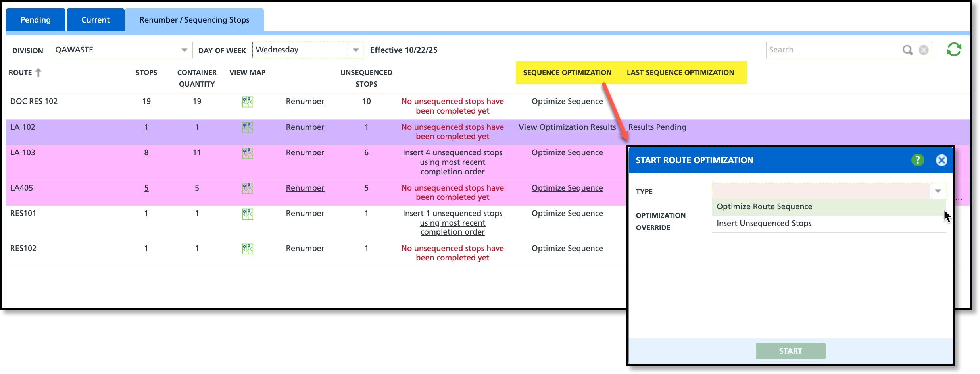The image size is (980, 374).
Task: Click into the Type input field
Action: pos(821,191)
